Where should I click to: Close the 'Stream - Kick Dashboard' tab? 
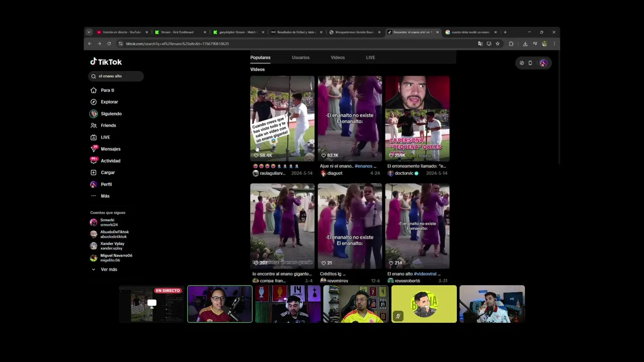tap(205, 32)
